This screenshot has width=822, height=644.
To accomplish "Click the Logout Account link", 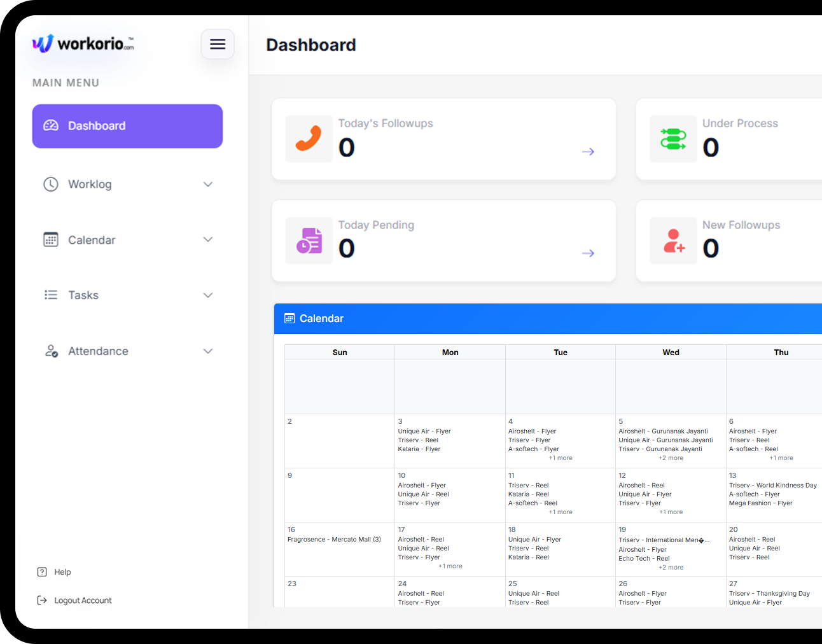I will pyautogui.click(x=83, y=601).
